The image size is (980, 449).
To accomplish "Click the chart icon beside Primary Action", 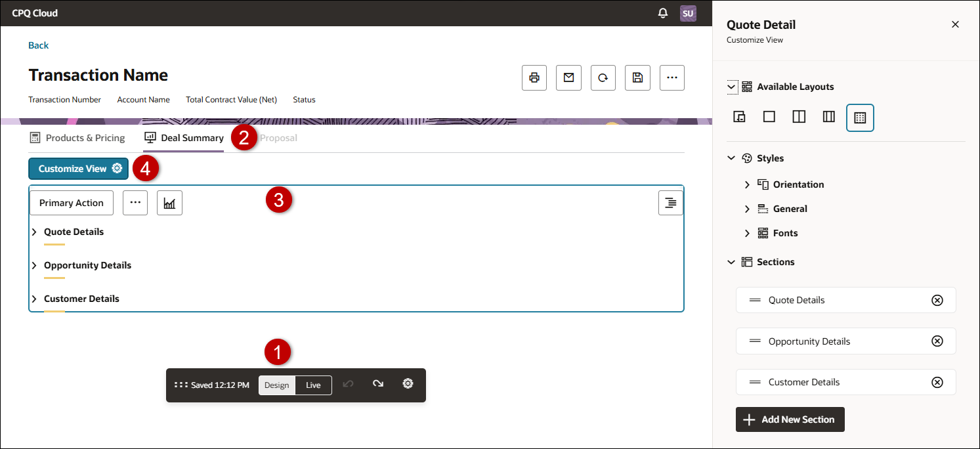I will (169, 203).
